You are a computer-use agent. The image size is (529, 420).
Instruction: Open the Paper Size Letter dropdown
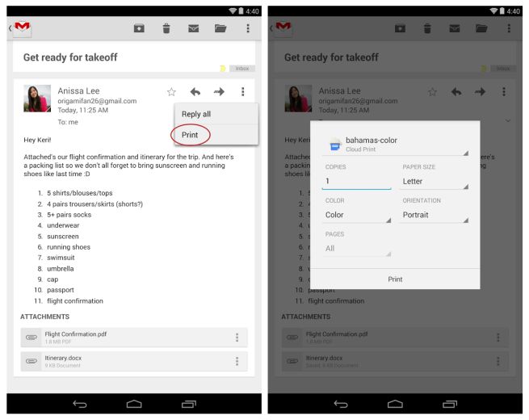pos(434,182)
